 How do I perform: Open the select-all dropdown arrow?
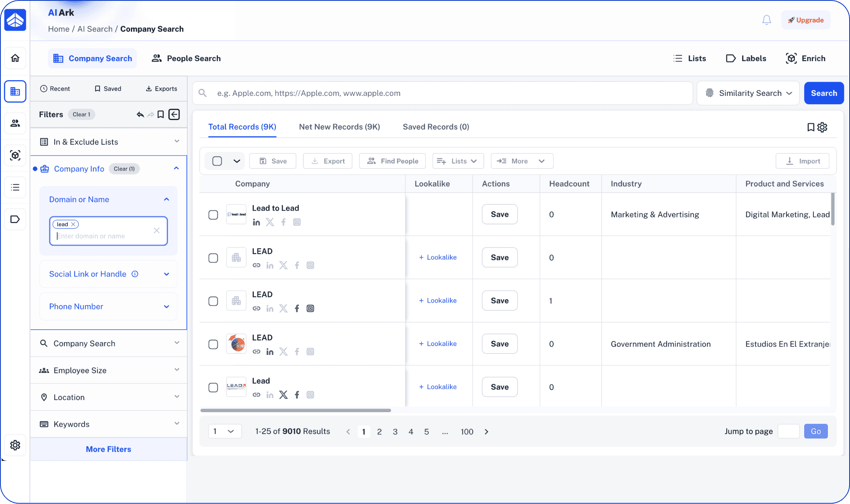tap(237, 161)
